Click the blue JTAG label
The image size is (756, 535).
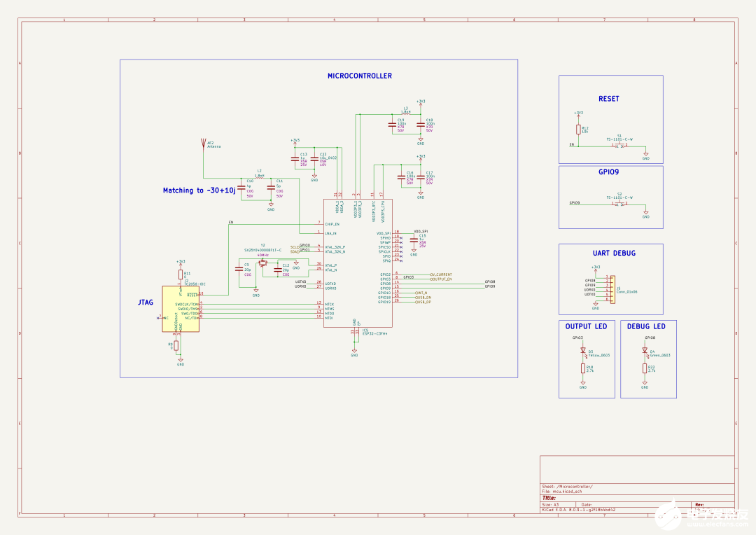[x=146, y=303]
